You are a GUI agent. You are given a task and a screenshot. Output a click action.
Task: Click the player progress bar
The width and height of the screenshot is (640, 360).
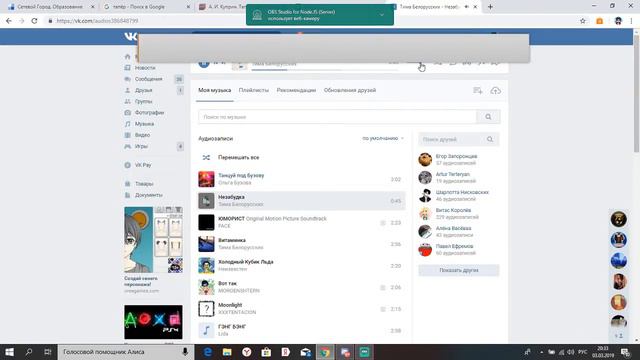tap(325, 70)
